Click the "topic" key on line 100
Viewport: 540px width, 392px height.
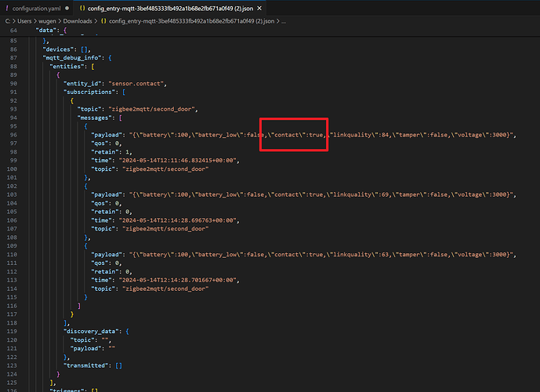103,169
